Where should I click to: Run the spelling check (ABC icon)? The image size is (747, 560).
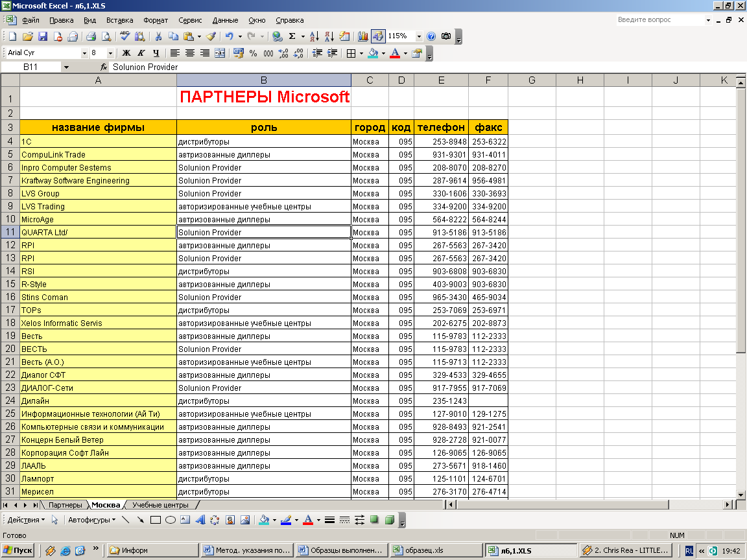124,36
